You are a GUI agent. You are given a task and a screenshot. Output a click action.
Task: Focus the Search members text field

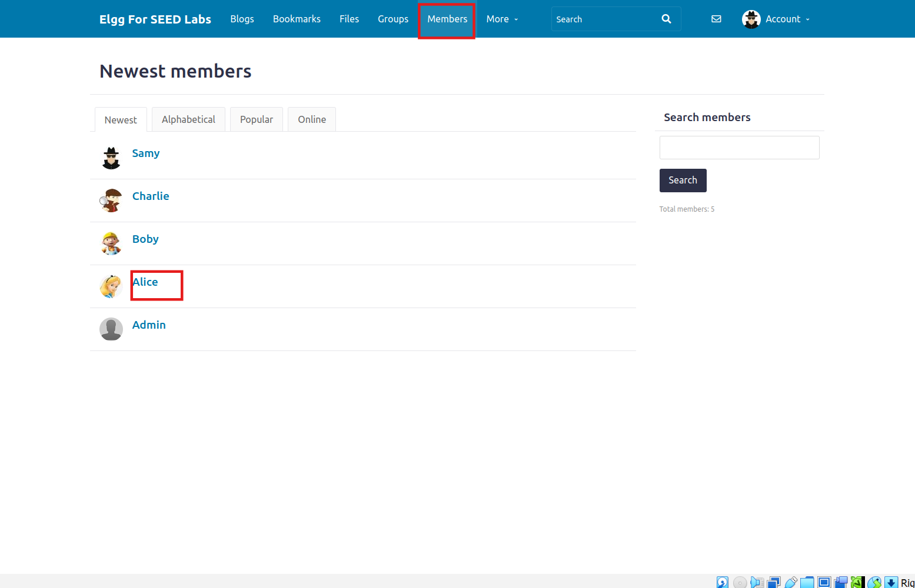tap(739, 148)
